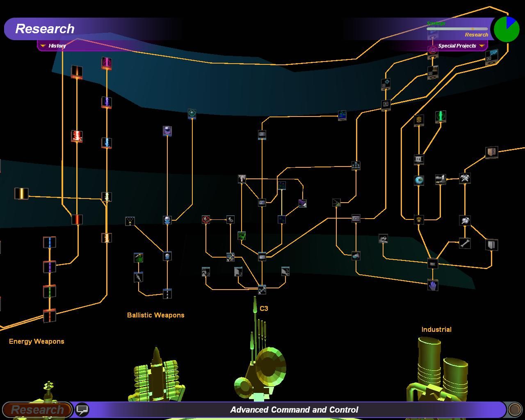Viewport: 525px width, 420px height.
Task: Select the purple satellite beam tech icon
Action: point(302,203)
